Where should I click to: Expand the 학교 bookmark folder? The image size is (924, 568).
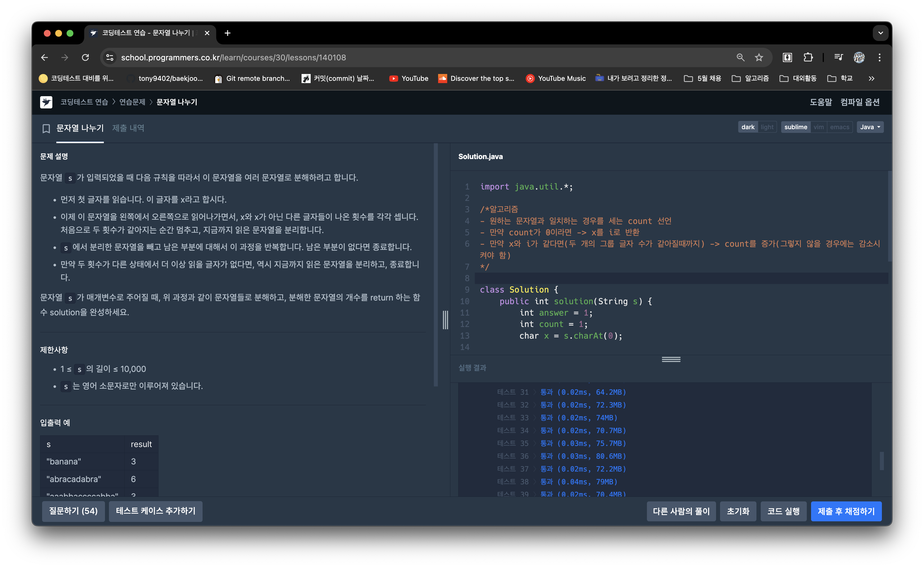[x=840, y=79]
